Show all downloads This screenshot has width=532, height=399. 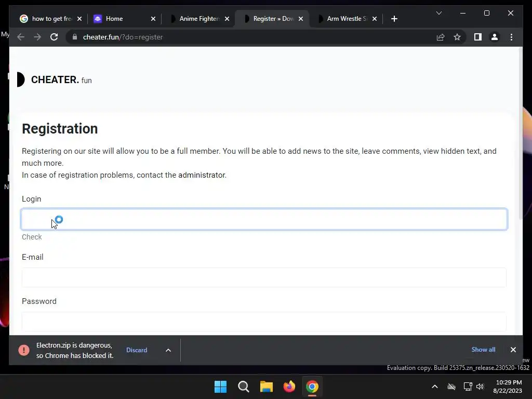[x=483, y=350]
